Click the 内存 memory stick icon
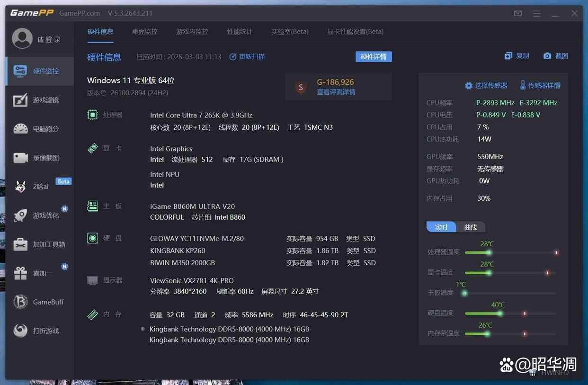This screenshot has width=588, height=385. [93, 314]
